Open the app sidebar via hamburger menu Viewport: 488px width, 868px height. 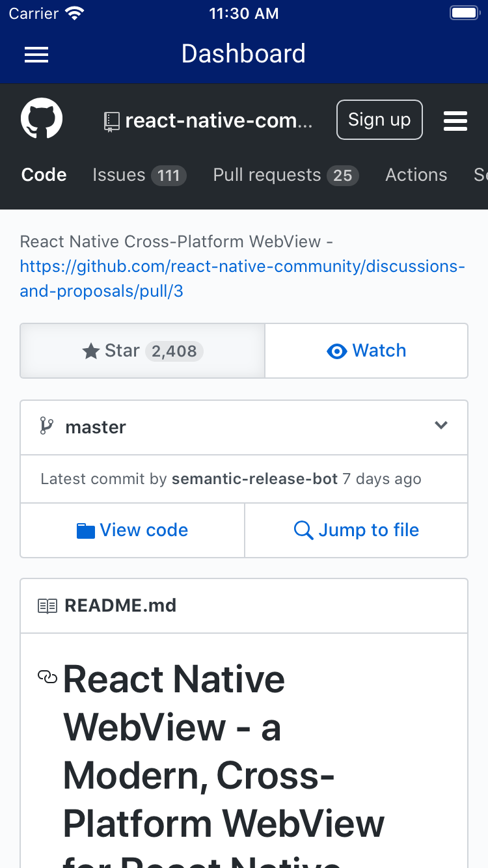[x=36, y=55]
